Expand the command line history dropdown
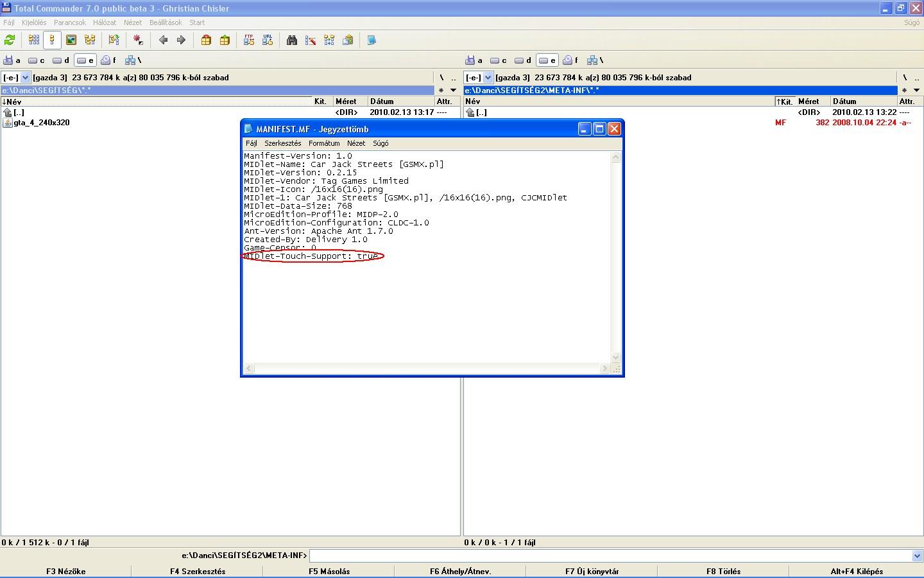The height and width of the screenshot is (578, 924). (917, 556)
